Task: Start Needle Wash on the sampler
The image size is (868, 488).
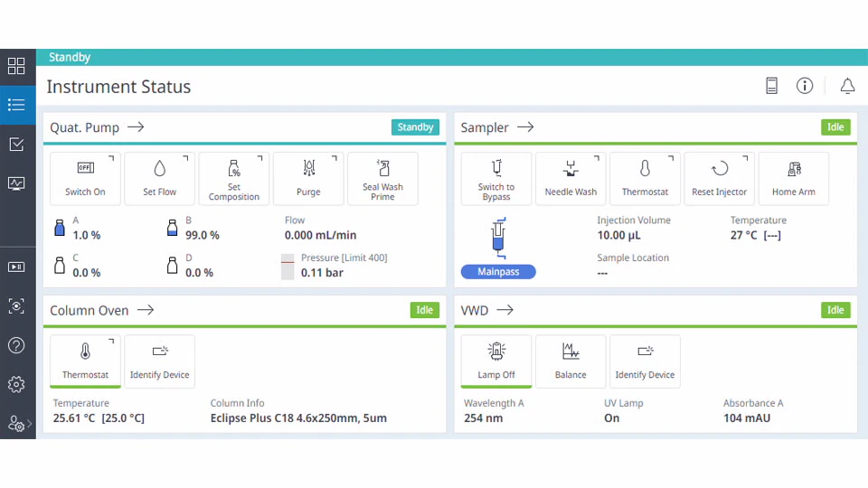Action: click(571, 179)
